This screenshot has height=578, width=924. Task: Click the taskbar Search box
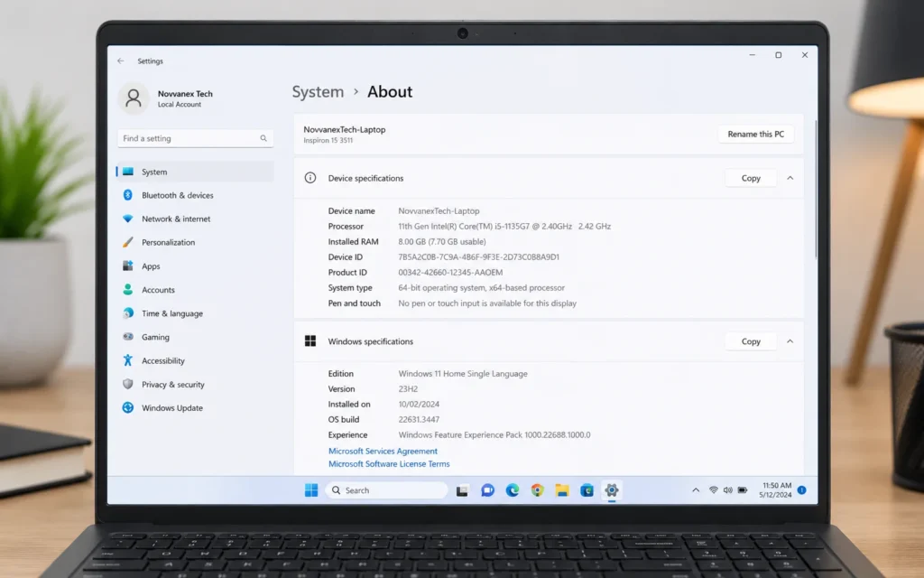click(x=386, y=490)
